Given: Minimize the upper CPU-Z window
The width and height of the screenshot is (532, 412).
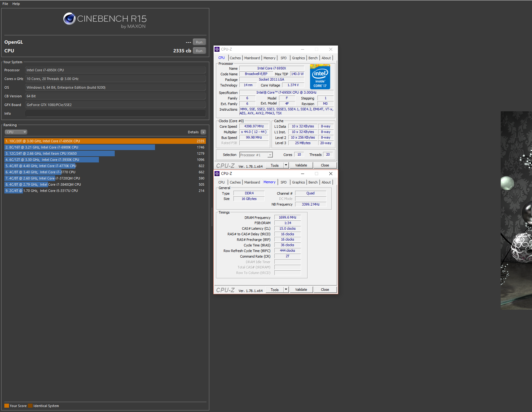Looking at the screenshot, I should [303, 49].
